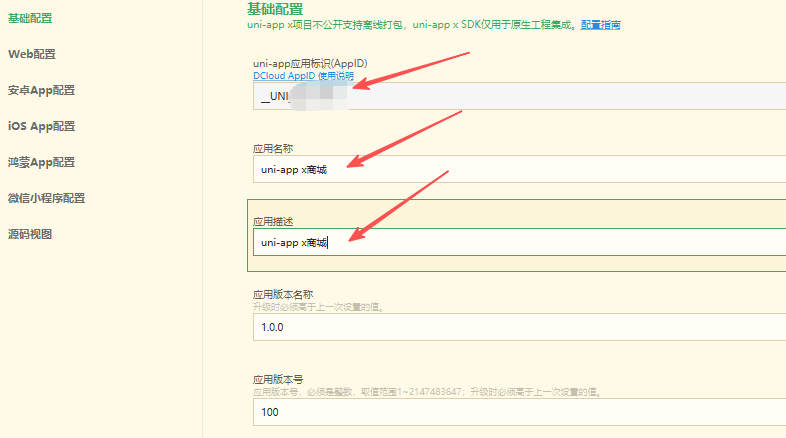Open the DCloud AppID 使用说明 link
786x438 pixels.
[303, 76]
